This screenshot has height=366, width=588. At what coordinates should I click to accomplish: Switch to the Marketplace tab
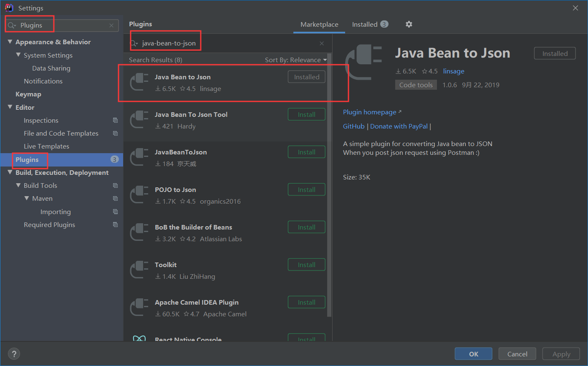(319, 24)
